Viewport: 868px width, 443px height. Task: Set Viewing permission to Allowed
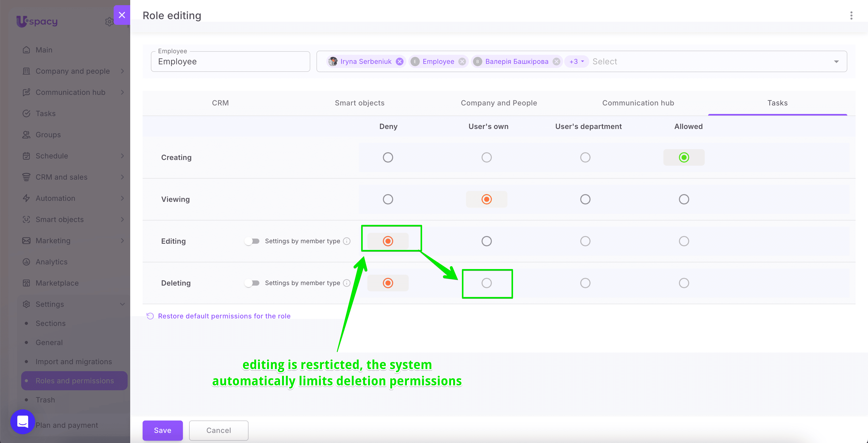pos(684,199)
